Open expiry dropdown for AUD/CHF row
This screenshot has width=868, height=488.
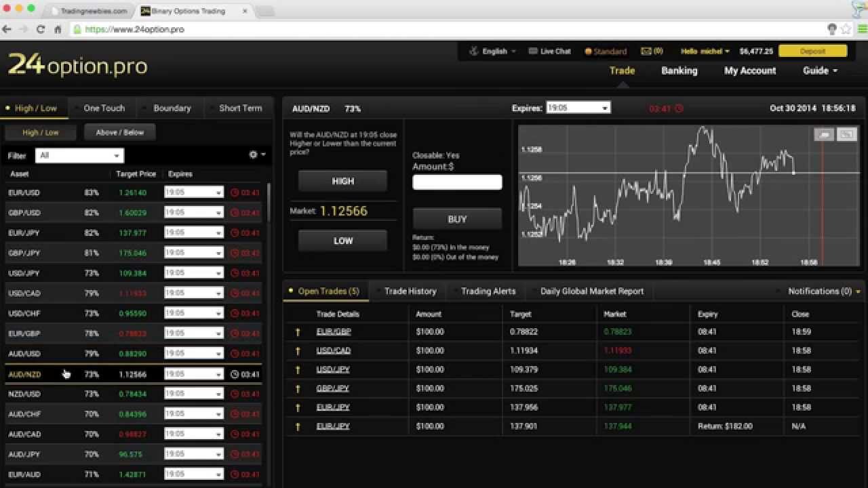click(x=193, y=414)
